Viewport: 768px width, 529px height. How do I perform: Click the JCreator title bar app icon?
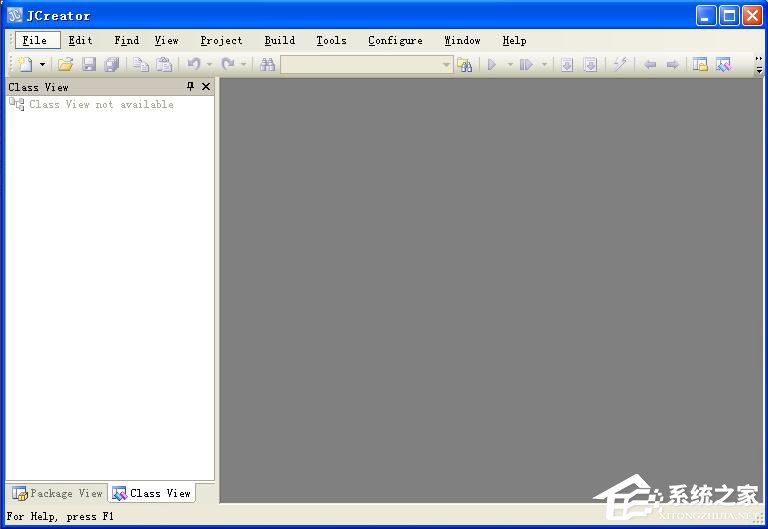point(15,15)
